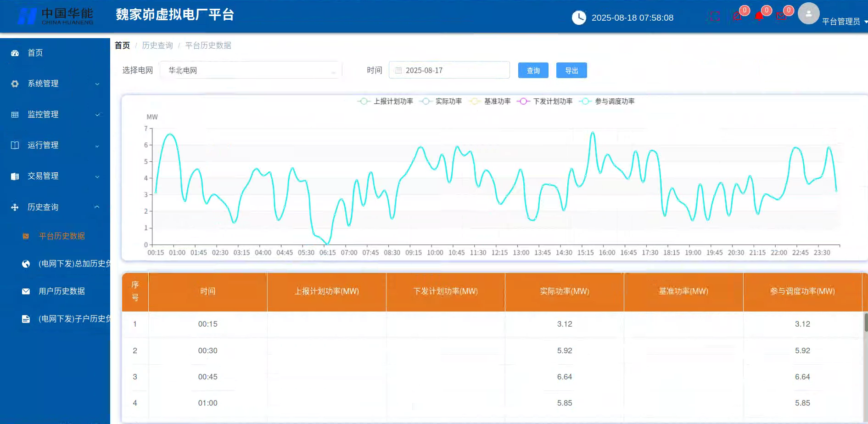
Task: Open the 首页 breadcrumb link
Action: 122,45
